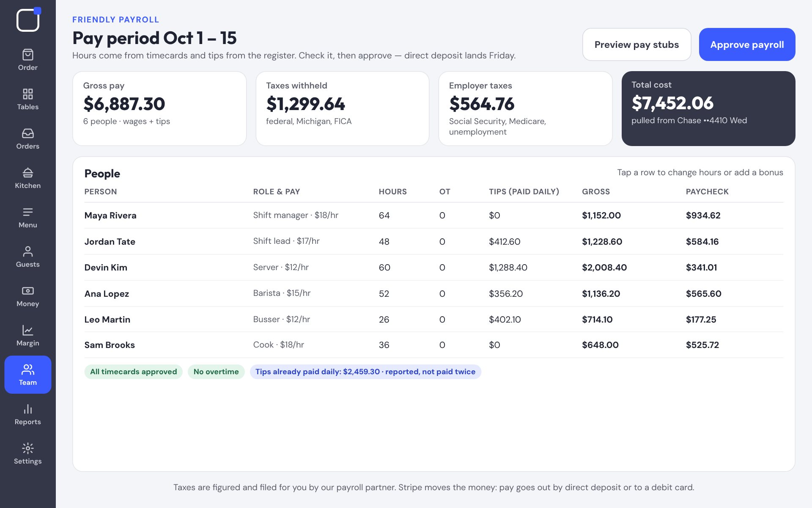Image resolution: width=812 pixels, height=508 pixels.
Task: Open the Settings gear icon
Action: pyautogui.click(x=28, y=448)
